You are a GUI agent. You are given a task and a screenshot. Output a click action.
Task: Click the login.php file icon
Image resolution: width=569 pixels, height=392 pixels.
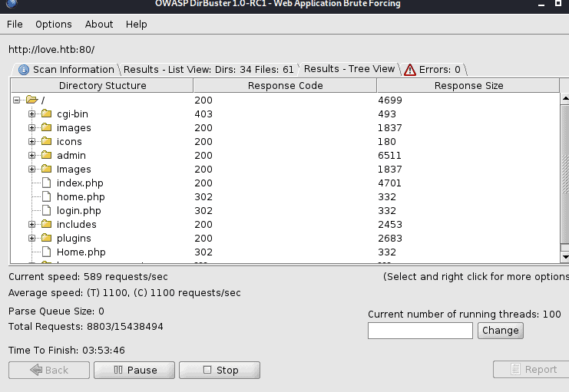[x=46, y=210]
